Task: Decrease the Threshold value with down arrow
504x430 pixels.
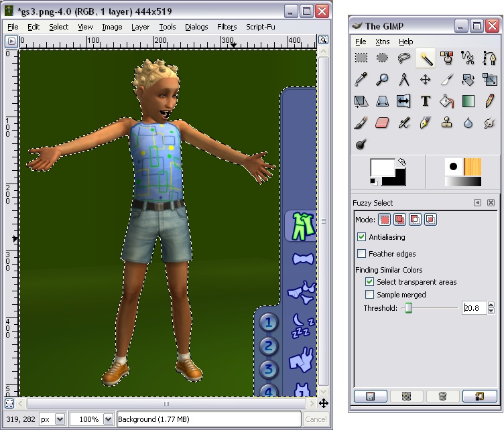Action: 491,311
